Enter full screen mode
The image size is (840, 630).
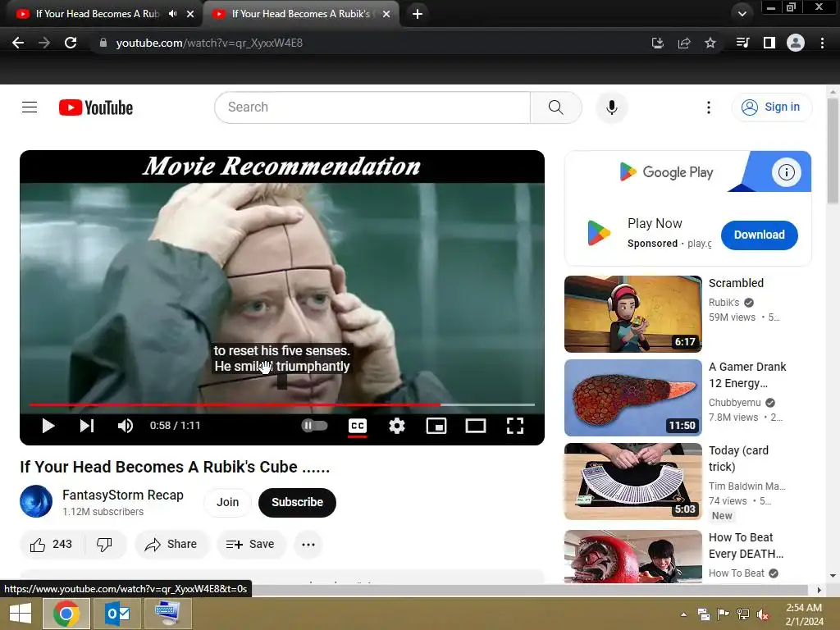point(515,426)
